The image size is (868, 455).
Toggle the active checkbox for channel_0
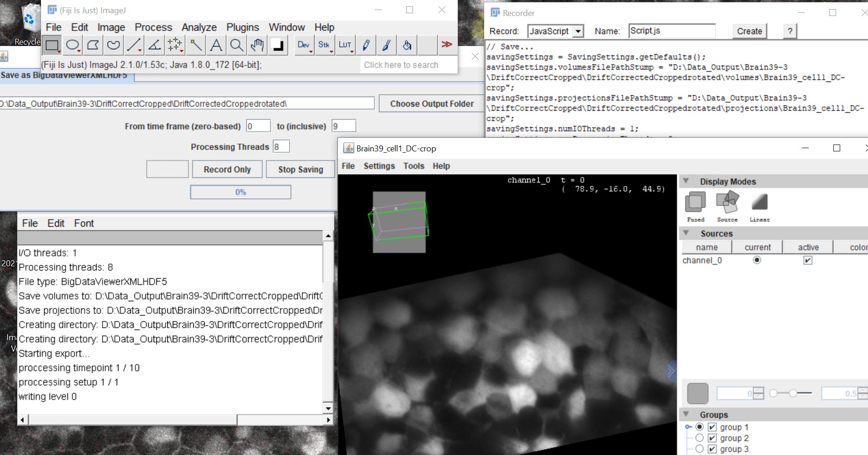pos(808,260)
